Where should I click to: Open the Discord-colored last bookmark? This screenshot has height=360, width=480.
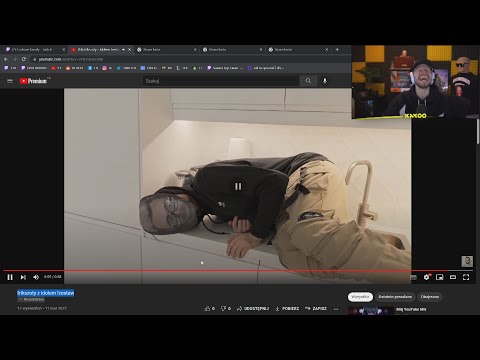point(266,68)
